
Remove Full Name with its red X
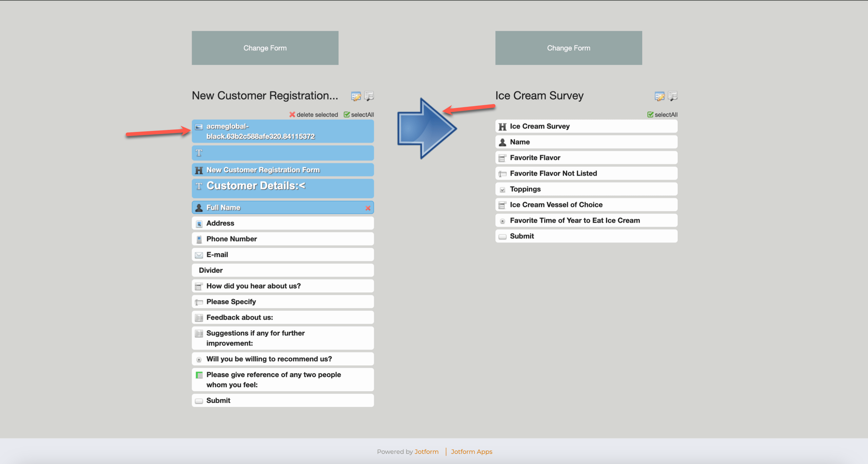(x=368, y=208)
